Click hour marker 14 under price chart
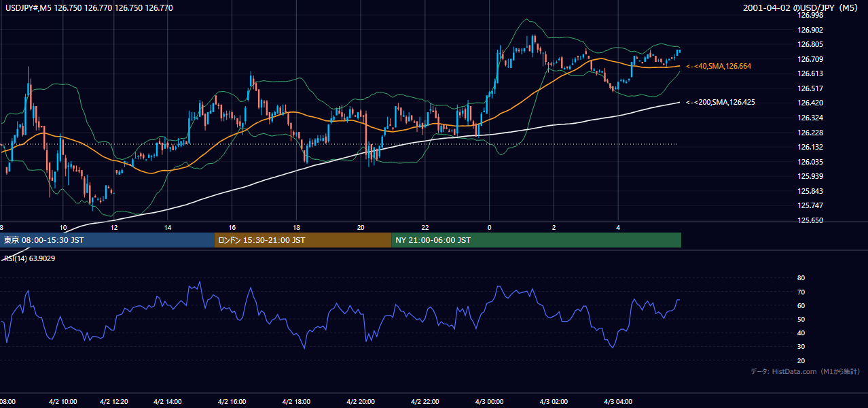The width and height of the screenshot is (868, 408). [x=168, y=227]
